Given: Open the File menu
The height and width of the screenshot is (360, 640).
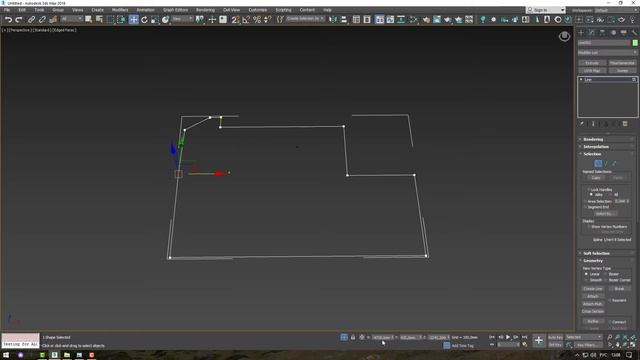Looking at the screenshot, I should [x=7, y=10].
